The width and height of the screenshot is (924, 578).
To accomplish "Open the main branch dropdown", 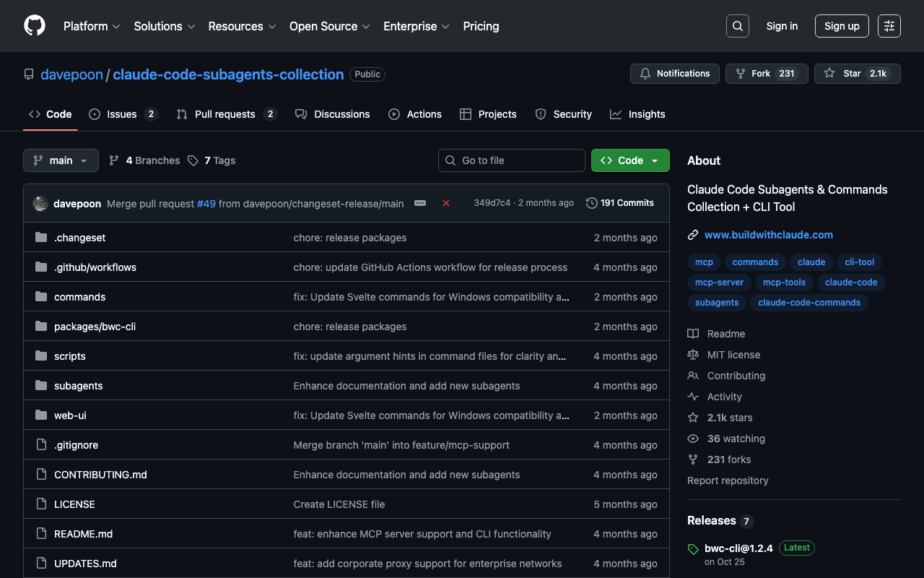I will click(61, 160).
